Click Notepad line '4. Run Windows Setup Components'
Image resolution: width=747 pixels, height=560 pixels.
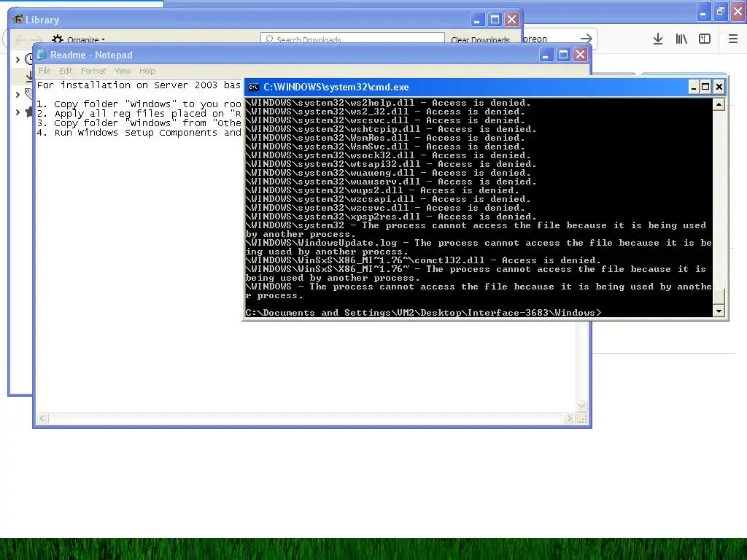click(139, 133)
